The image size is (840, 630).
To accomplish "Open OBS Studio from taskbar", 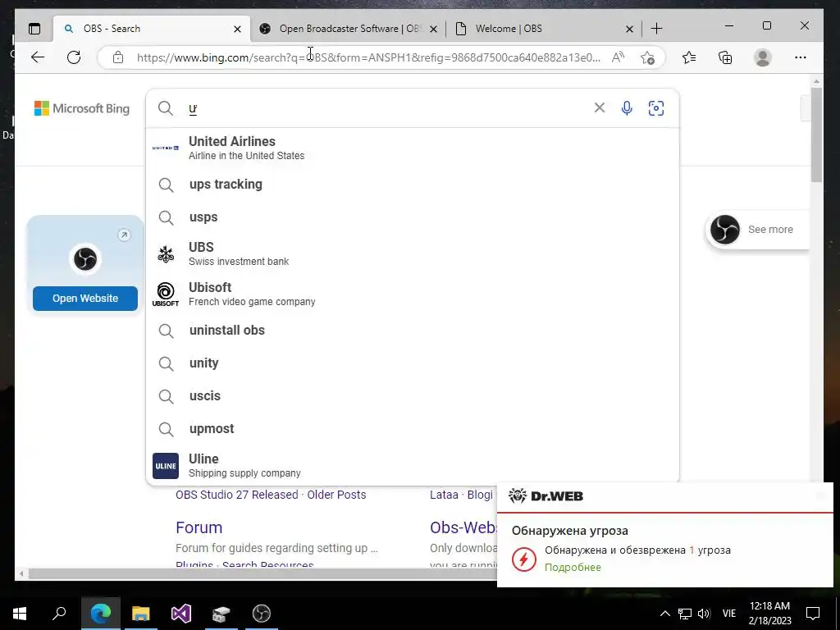I will 262,614.
